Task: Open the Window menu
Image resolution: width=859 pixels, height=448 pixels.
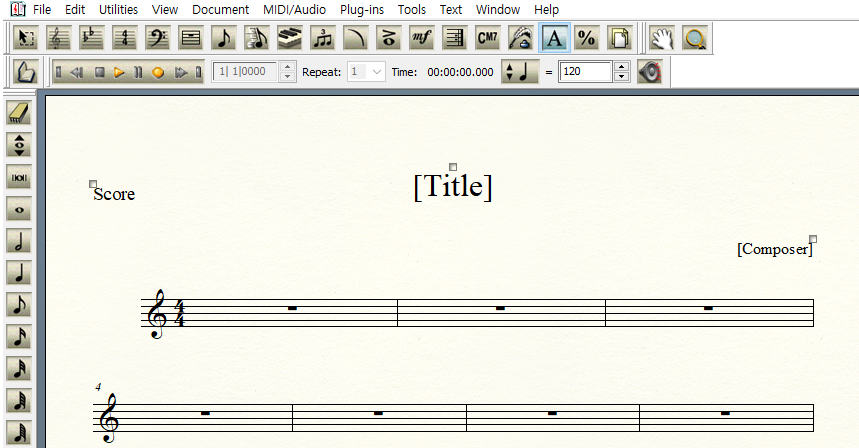Action: pyautogui.click(x=497, y=9)
